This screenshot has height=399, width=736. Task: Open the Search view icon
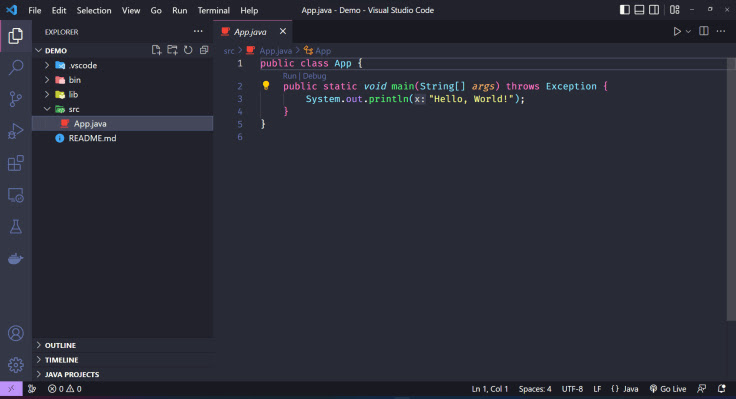[15, 67]
